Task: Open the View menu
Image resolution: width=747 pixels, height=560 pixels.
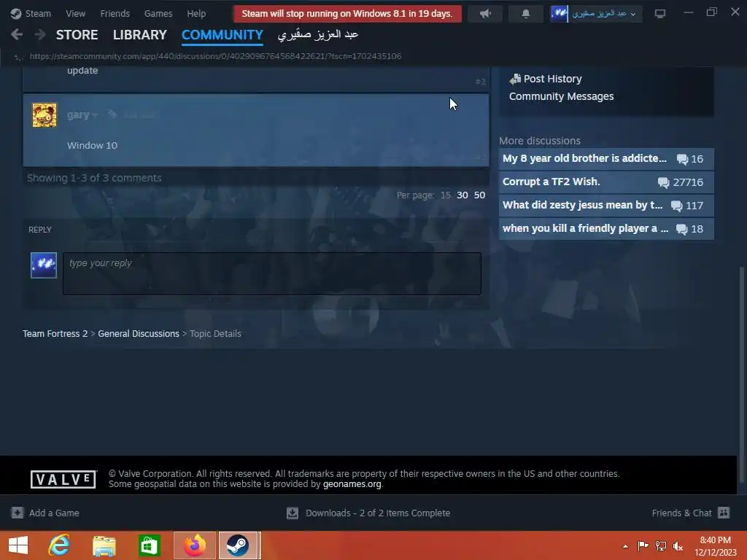Action: pyautogui.click(x=75, y=13)
